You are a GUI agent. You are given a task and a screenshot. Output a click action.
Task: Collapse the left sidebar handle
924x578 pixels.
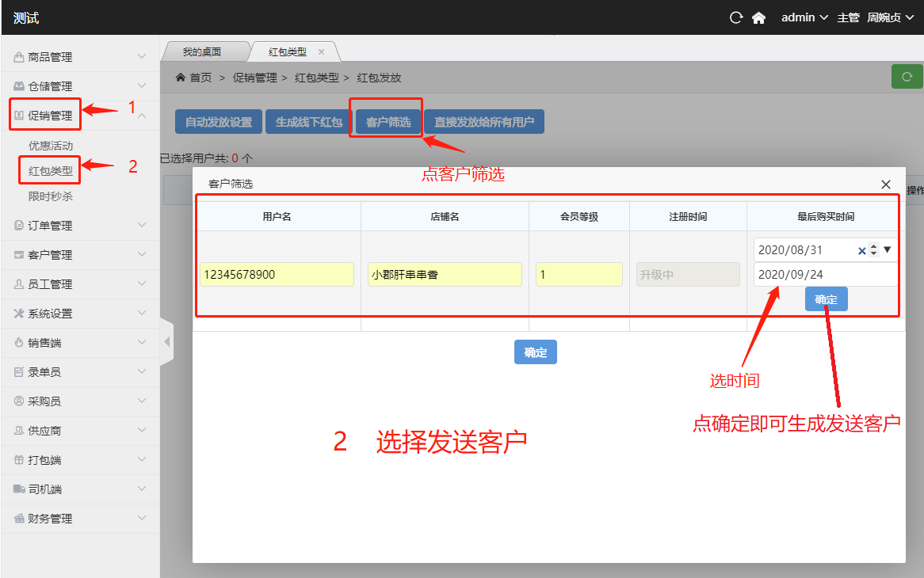pyautogui.click(x=166, y=342)
